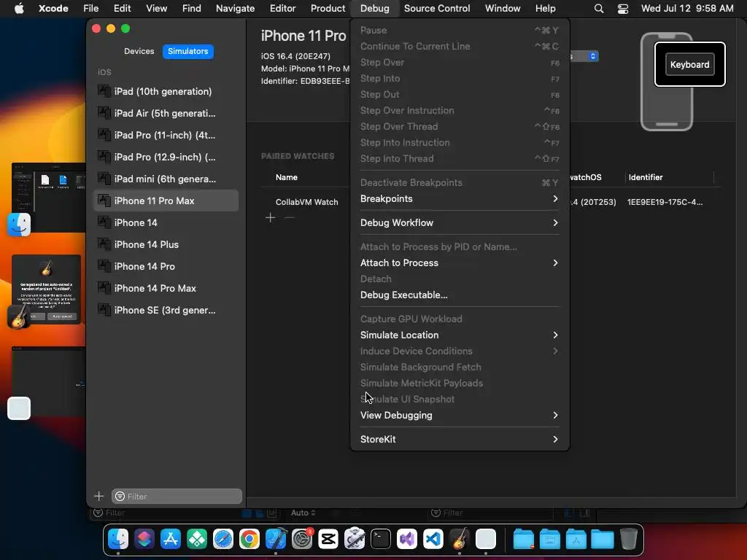Screen dimensions: 747x560
Task: Open the Auto dropdown in Xcode's bottom bar
Action: point(303,513)
